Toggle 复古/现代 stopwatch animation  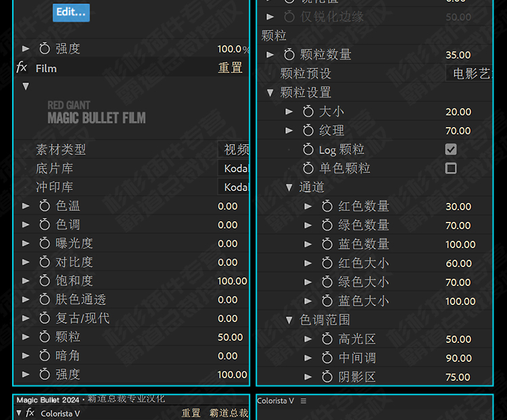[x=45, y=318]
